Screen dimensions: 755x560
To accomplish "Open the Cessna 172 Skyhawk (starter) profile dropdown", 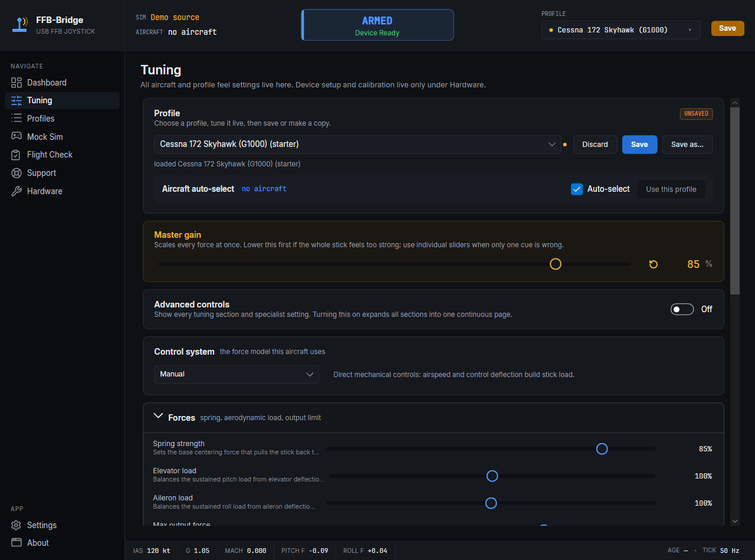I will click(357, 145).
